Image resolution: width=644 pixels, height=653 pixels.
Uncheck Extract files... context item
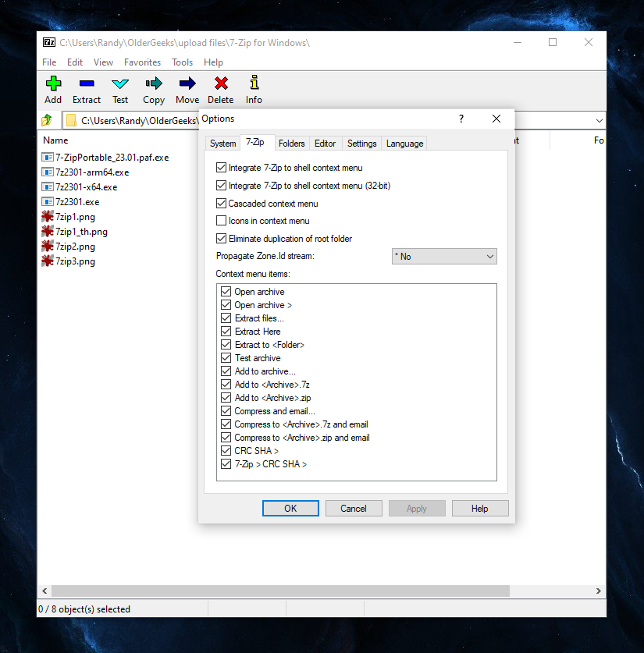[x=226, y=318]
